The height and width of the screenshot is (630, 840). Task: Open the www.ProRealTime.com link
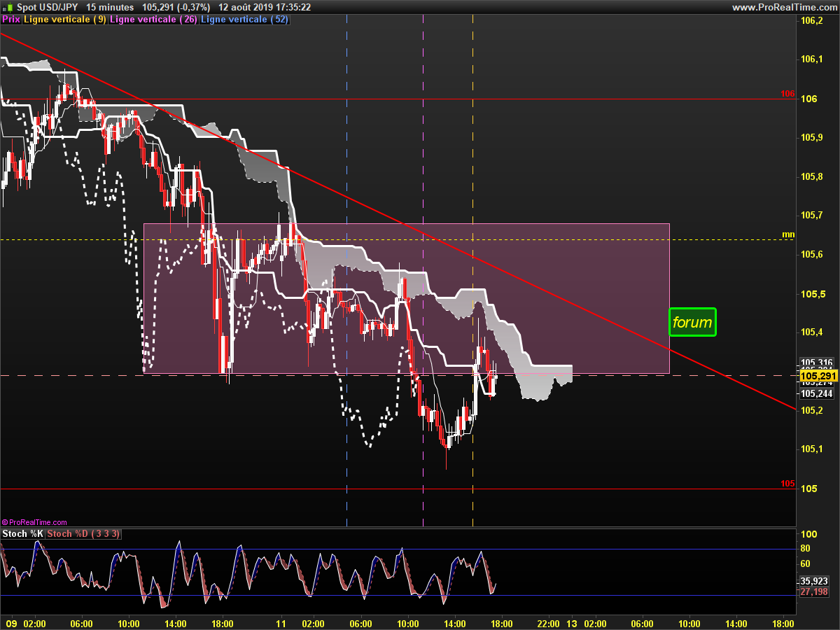(784, 7)
